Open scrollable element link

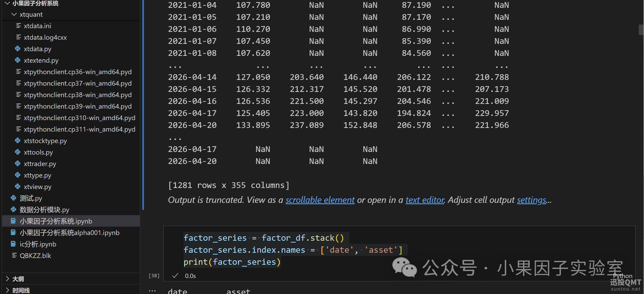click(320, 200)
